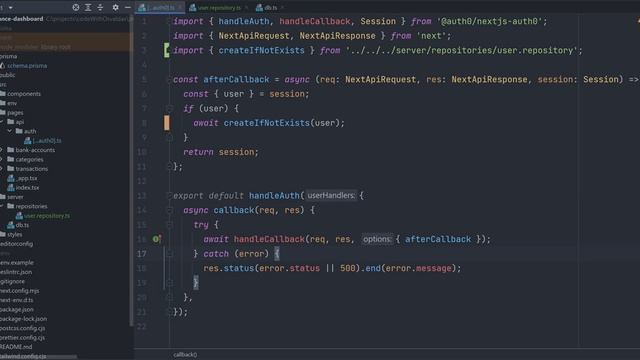Viewport: 640px width, 360px height.
Task: Fold the try block on line 15
Action: click(169, 224)
